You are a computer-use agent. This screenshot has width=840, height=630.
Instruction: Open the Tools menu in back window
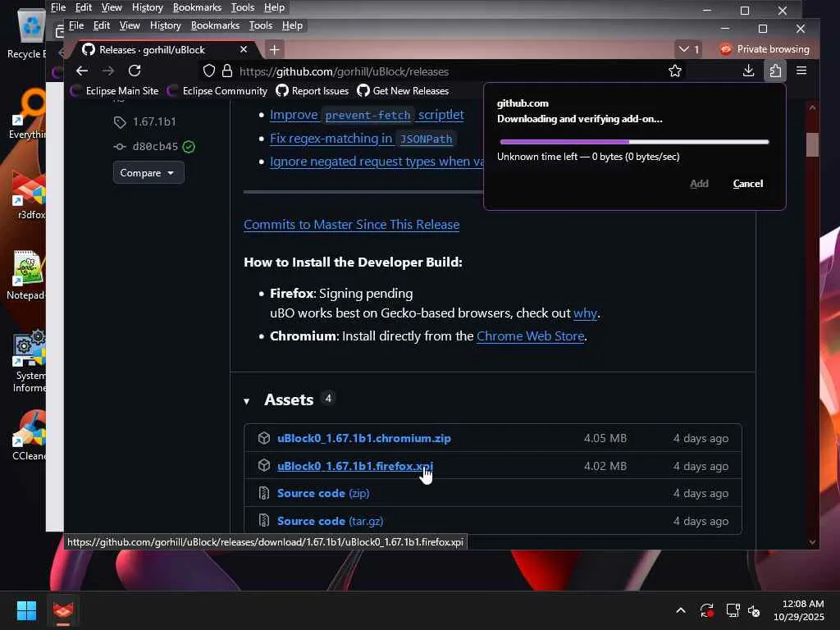pos(242,7)
